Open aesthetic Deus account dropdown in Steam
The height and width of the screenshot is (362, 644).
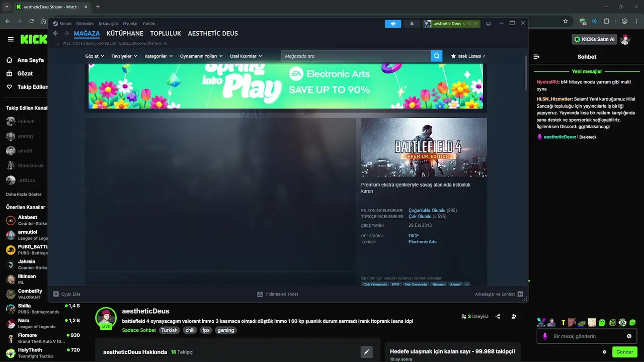(452, 24)
